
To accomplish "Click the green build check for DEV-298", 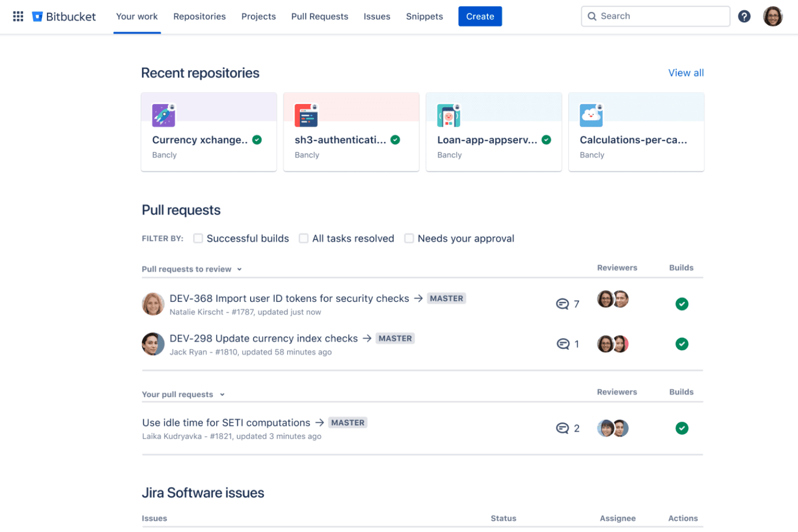I will pyautogui.click(x=682, y=344).
